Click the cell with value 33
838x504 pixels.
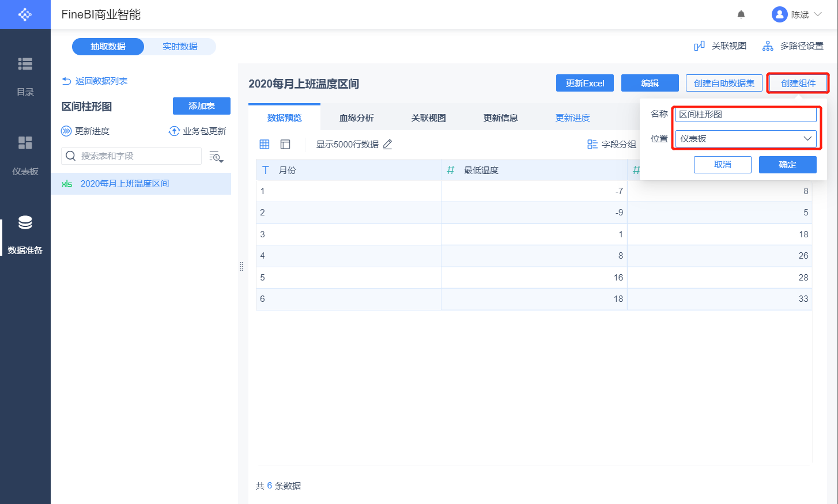click(720, 299)
